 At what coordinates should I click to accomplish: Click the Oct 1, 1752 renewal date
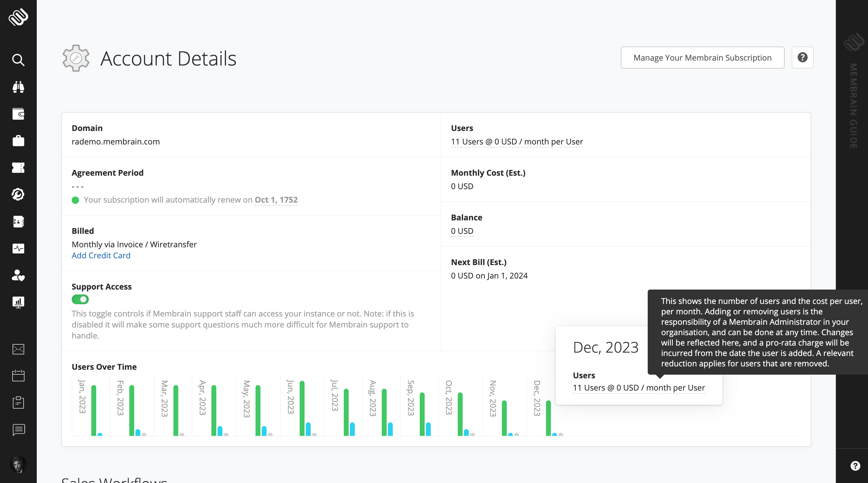pyautogui.click(x=276, y=200)
